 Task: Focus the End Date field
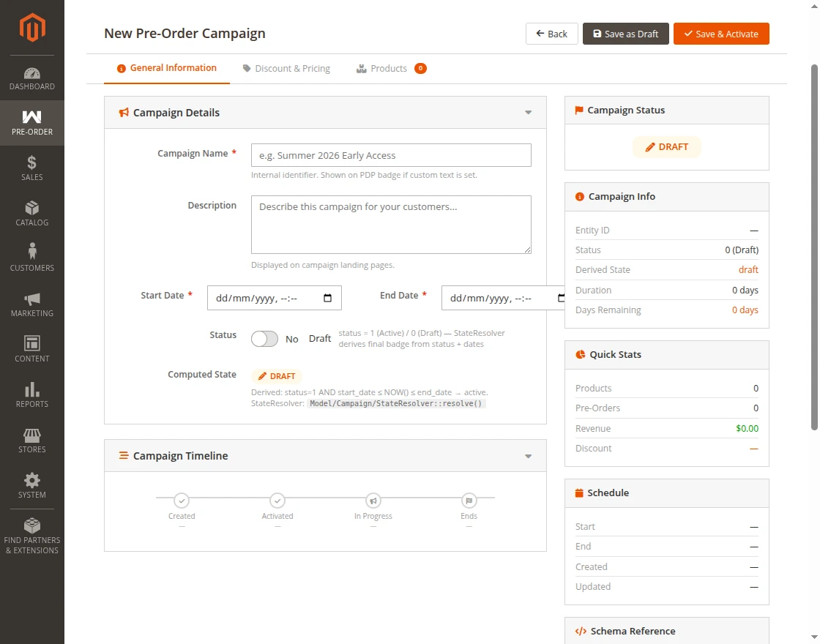pos(503,298)
